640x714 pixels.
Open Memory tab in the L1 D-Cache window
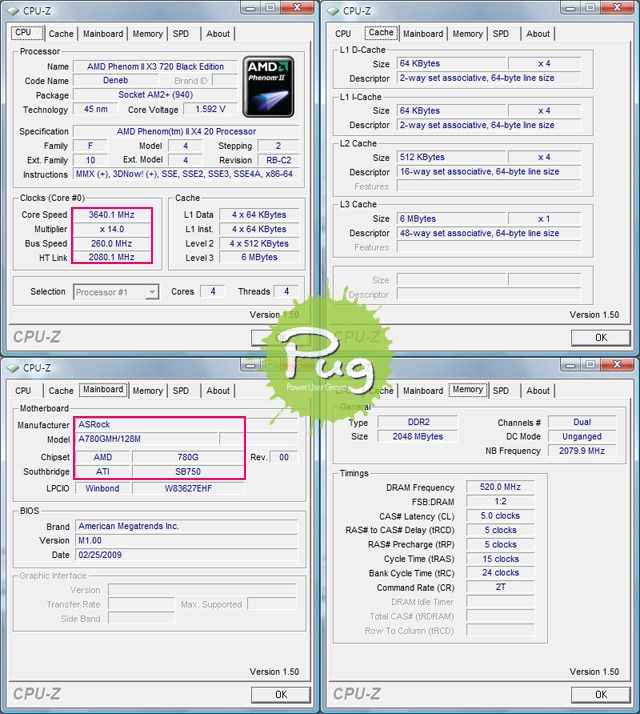(467, 34)
